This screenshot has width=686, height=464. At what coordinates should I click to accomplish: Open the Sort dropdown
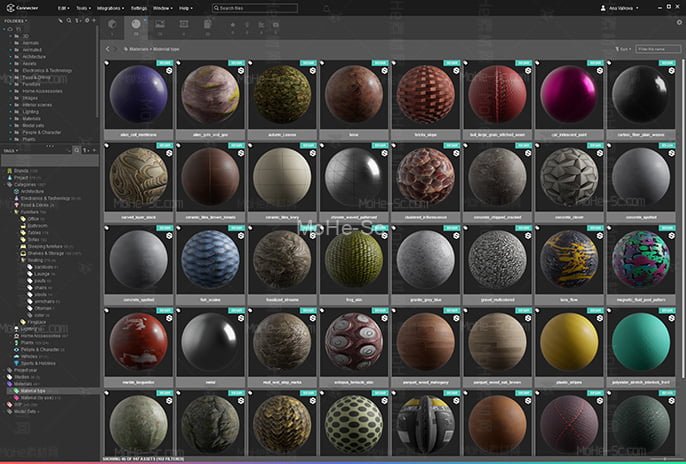(x=624, y=48)
